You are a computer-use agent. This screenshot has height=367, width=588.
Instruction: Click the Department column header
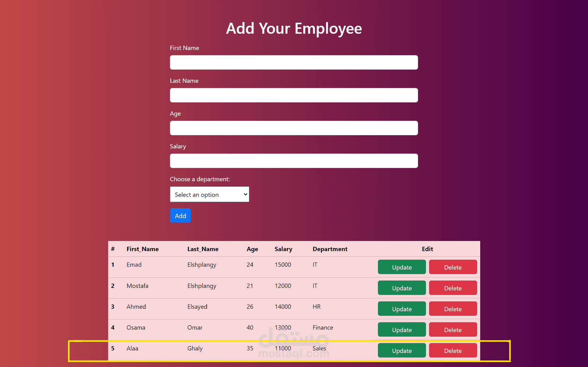(330, 249)
